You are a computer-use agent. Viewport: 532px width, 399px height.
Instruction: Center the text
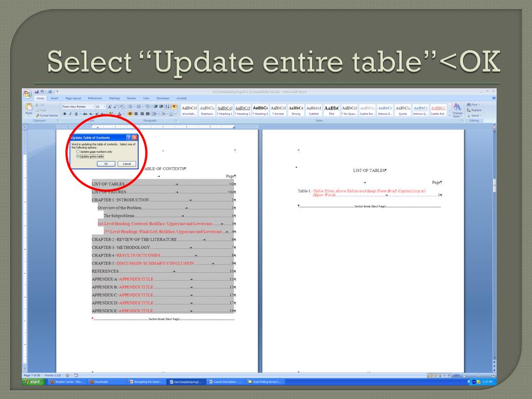pyautogui.click(x=136, y=114)
